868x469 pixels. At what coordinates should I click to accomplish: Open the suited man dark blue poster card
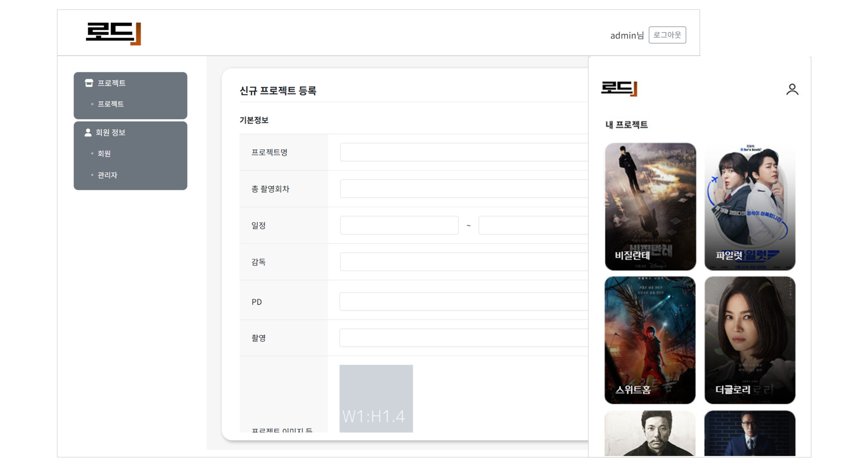tap(750, 433)
